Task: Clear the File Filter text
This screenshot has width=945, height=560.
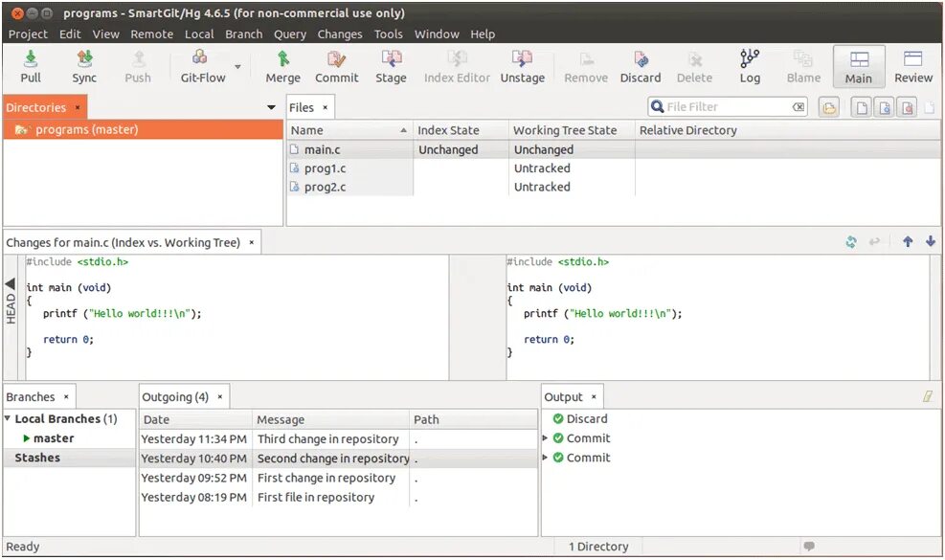Action: (799, 107)
